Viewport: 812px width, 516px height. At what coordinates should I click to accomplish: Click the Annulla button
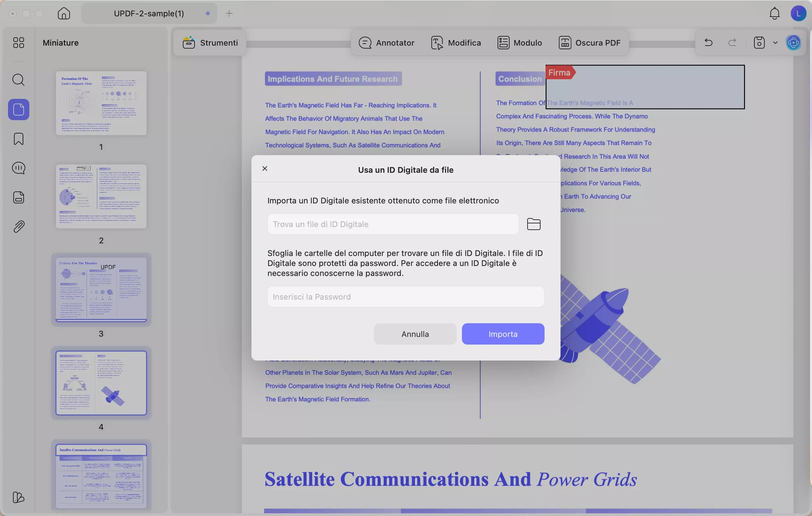[415, 334]
